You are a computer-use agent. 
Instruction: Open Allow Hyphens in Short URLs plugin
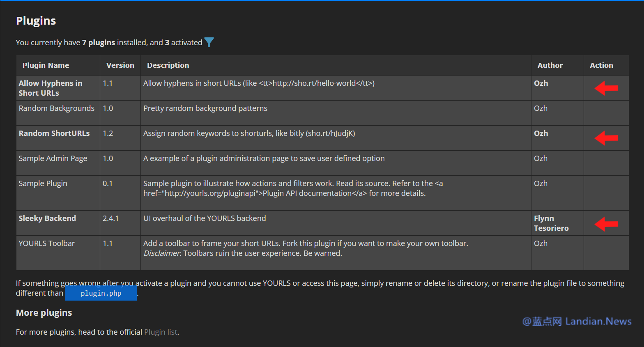50,88
